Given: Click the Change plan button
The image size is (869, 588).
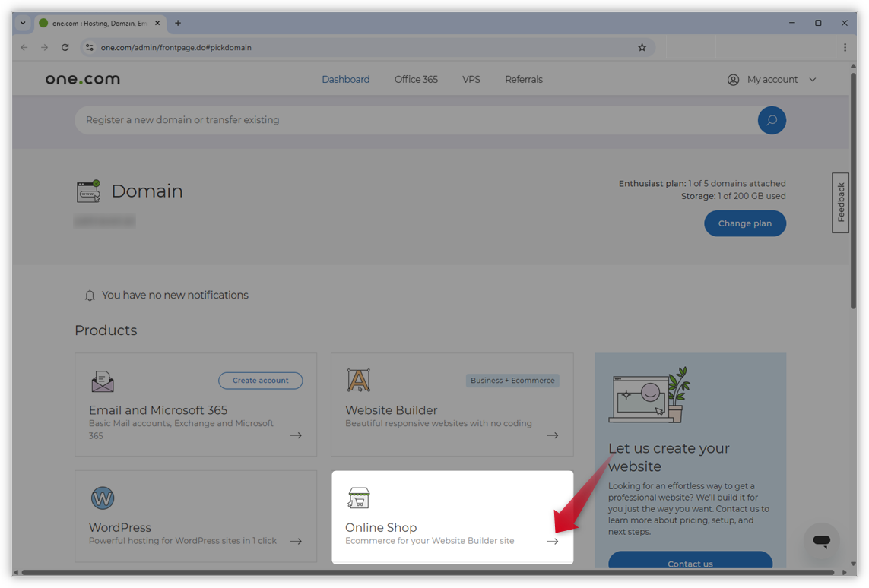Looking at the screenshot, I should pos(745,223).
